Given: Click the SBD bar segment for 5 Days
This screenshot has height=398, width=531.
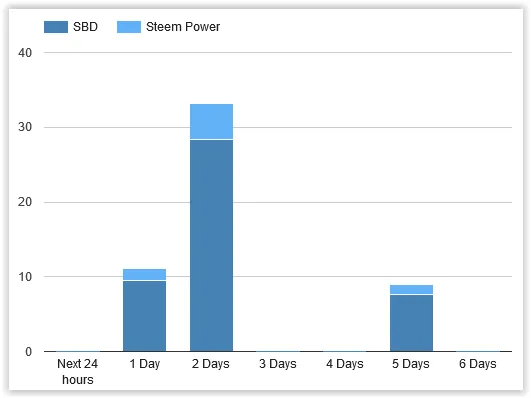Looking at the screenshot, I should pos(411,323).
